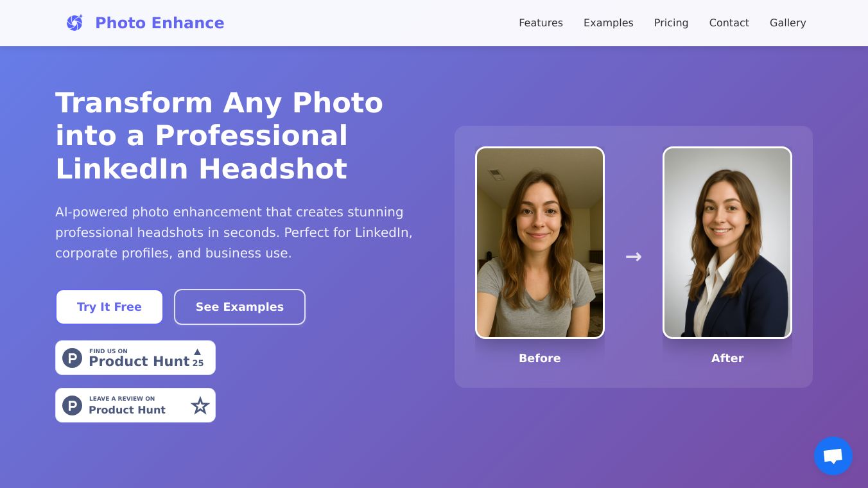Click the star icon on the review badge
868x488 pixels.
pos(200,405)
